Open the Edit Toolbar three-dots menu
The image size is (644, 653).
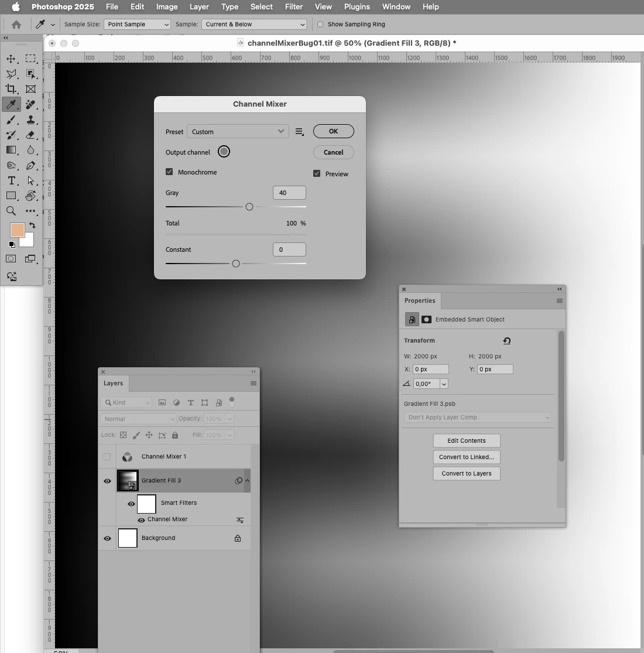pos(30,211)
